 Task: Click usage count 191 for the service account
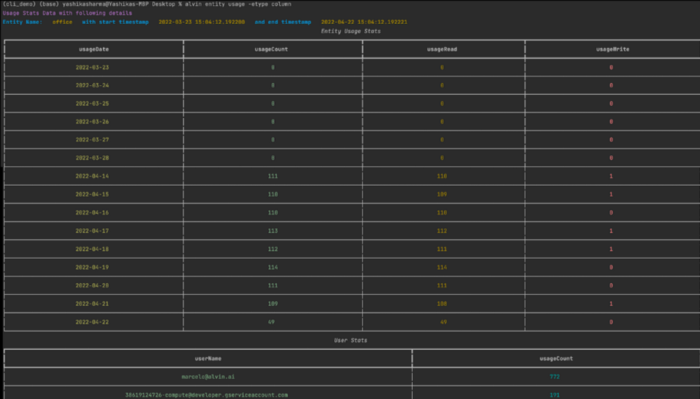(x=554, y=395)
